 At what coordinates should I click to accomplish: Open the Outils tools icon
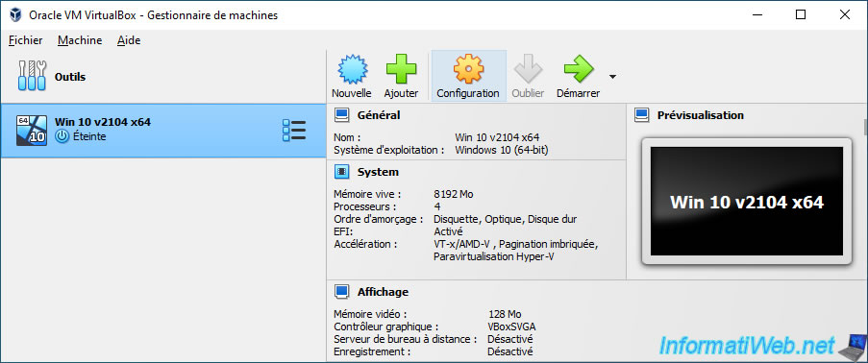click(x=32, y=76)
